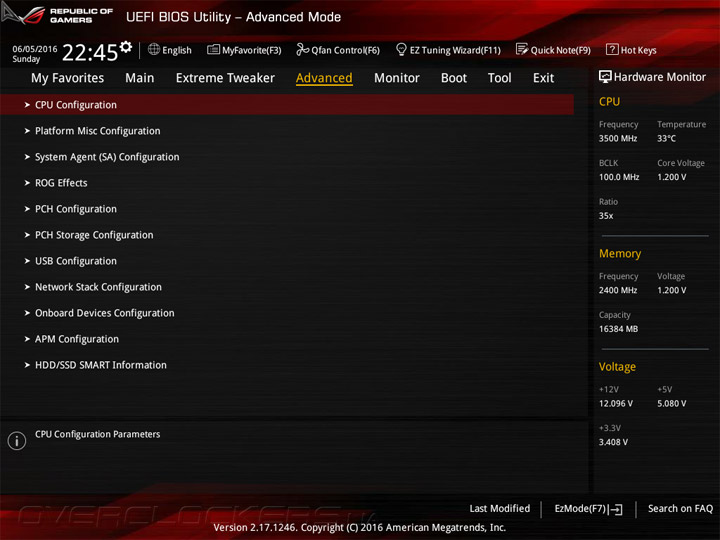Open System Agent (SA) Configuration

[x=107, y=157]
